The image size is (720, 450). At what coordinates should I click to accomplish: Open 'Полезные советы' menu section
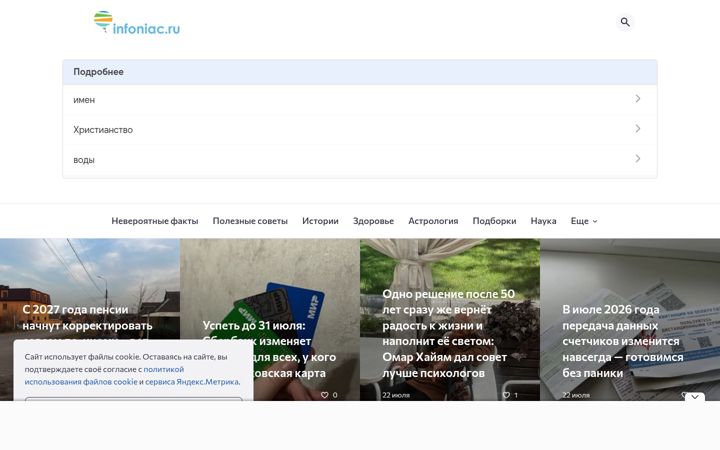pos(250,221)
